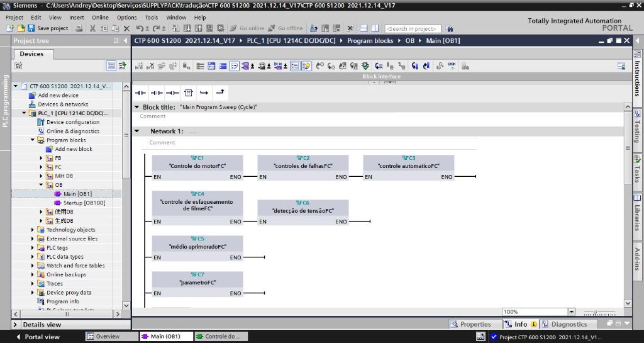This screenshot has height=343, width=644.
Task: Toggle monitoring with the glasses icon
Action: (x=452, y=66)
